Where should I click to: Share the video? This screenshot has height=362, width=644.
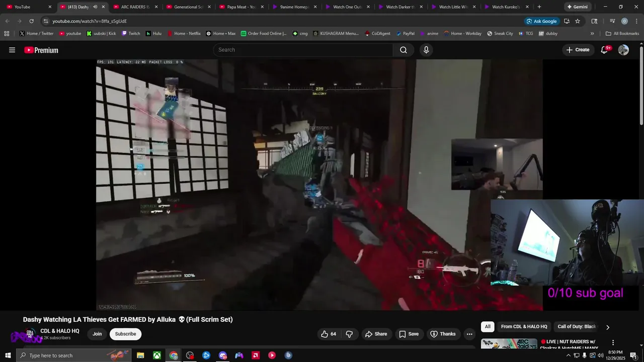coord(376,334)
